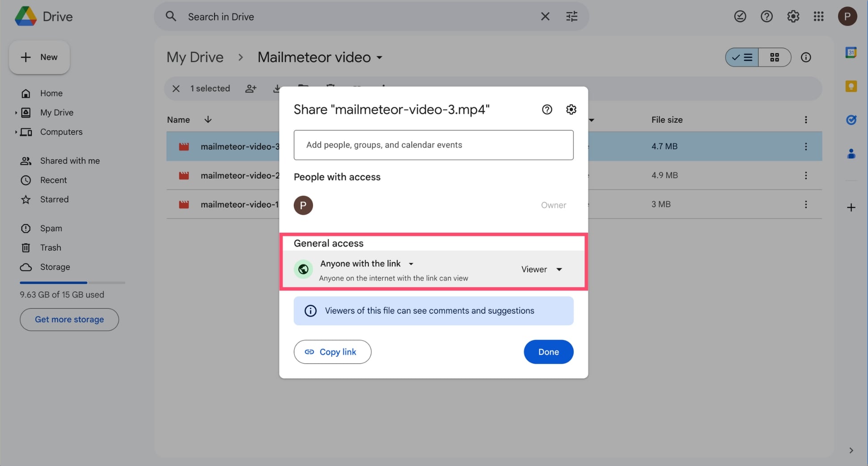Open advanced search filter options icon
868x466 pixels.
pos(572,17)
